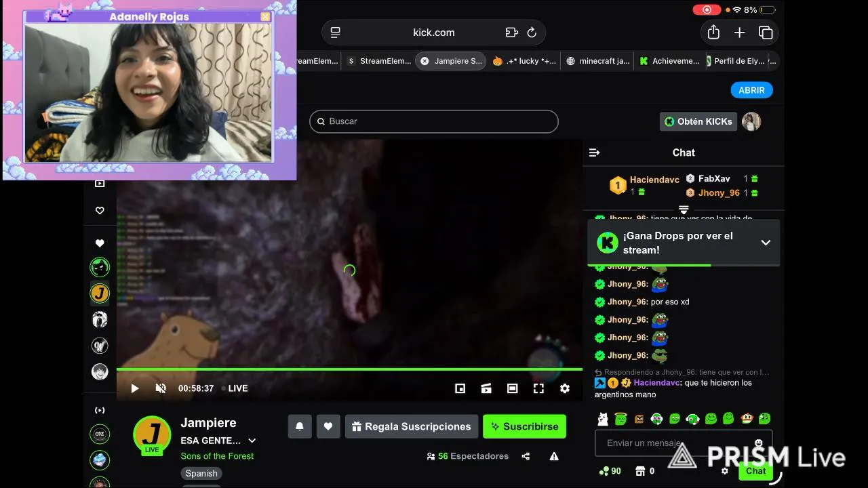Collapse the chat panel icon
The image size is (868, 488).
click(595, 152)
